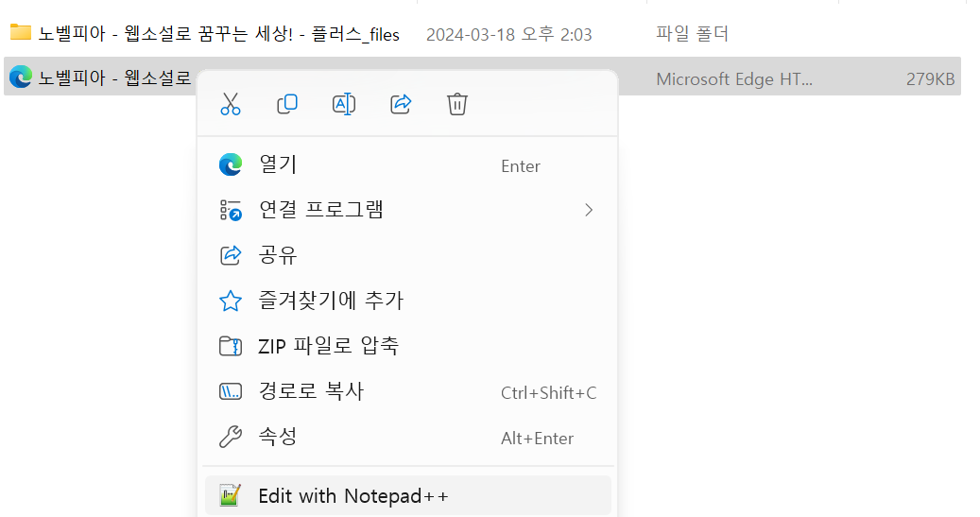Screen dimensions: 980x517
Task: Click the Share arrow icon in top row
Action: [401, 104]
